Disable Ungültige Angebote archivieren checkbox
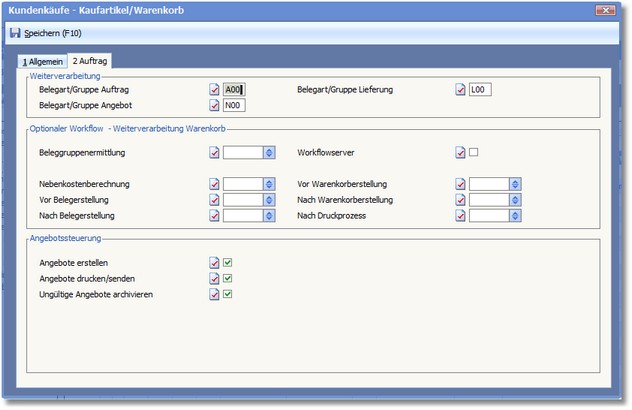This screenshot has height=410, width=632. (228, 295)
